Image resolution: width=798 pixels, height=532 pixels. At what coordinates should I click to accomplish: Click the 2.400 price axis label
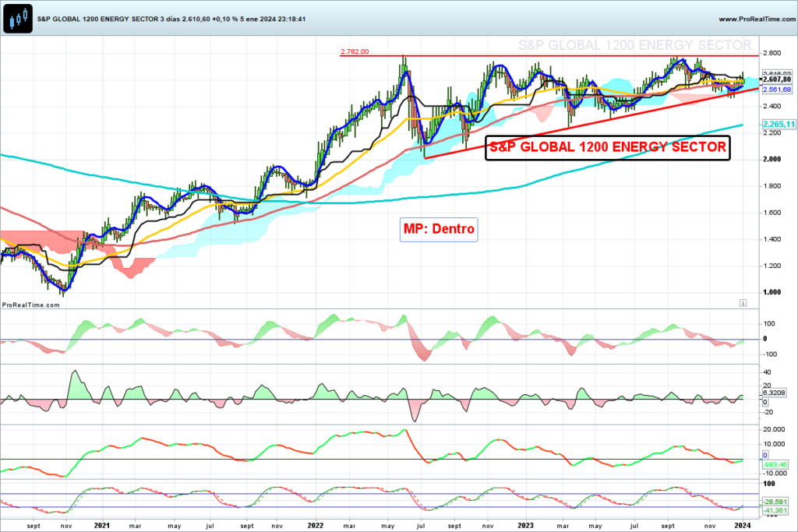click(x=772, y=106)
